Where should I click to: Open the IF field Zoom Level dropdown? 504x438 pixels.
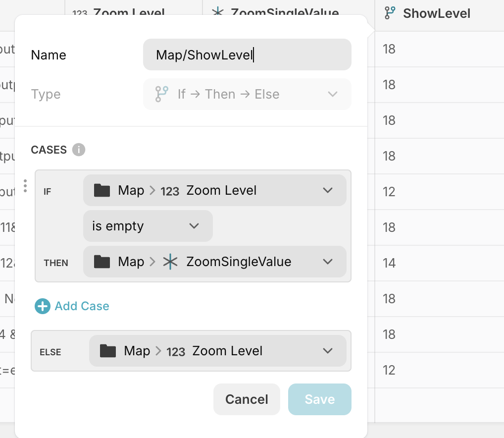pyautogui.click(x=327, y=191)
